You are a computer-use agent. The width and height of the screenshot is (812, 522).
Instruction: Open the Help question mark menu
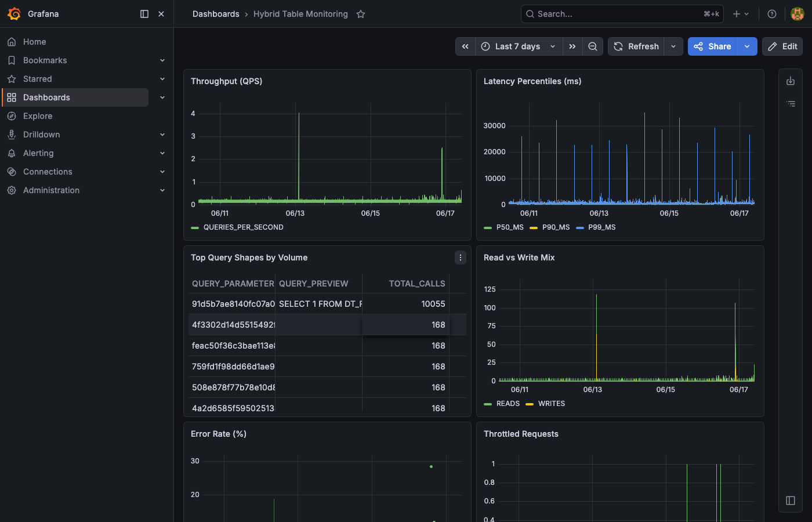[x=772, y=14]
